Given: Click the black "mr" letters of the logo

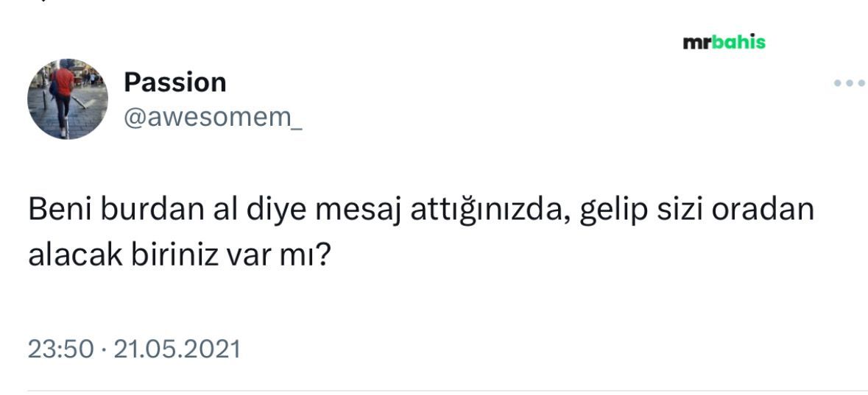Looking at the screenshot, I should coord(696,43).
